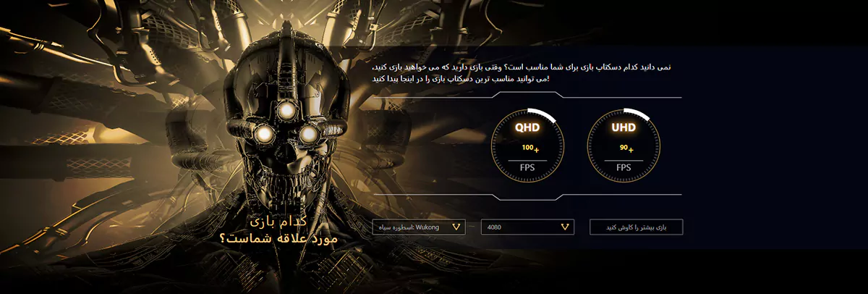
Task: Click the FPS label under UHD
Action: (624, 167)
